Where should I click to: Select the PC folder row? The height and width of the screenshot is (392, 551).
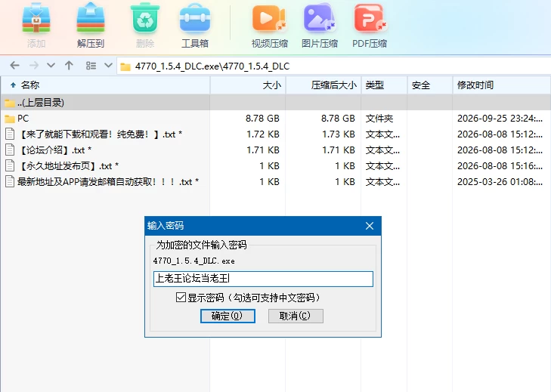[275, 119]
